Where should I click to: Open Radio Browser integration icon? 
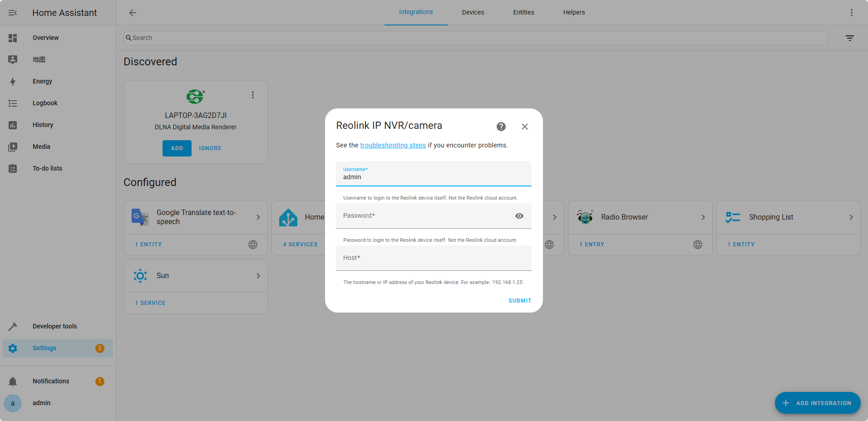click(585, 217)
